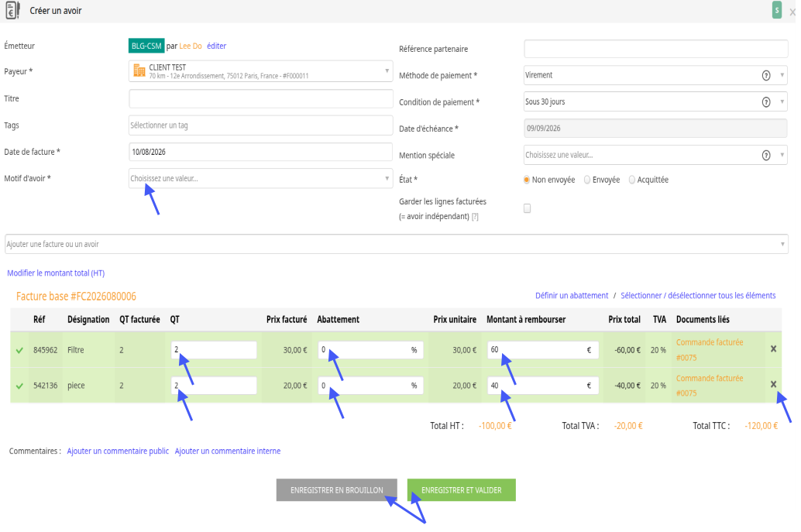Click the QT field on Filtre row
801x532 pixels.
coord(214,350)
